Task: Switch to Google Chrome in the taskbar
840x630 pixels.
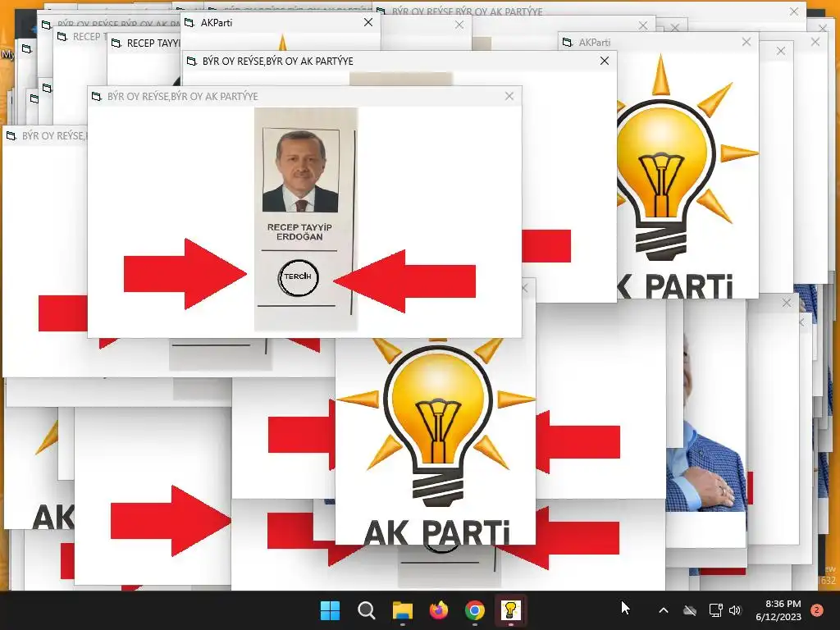Action: [475, 610]
